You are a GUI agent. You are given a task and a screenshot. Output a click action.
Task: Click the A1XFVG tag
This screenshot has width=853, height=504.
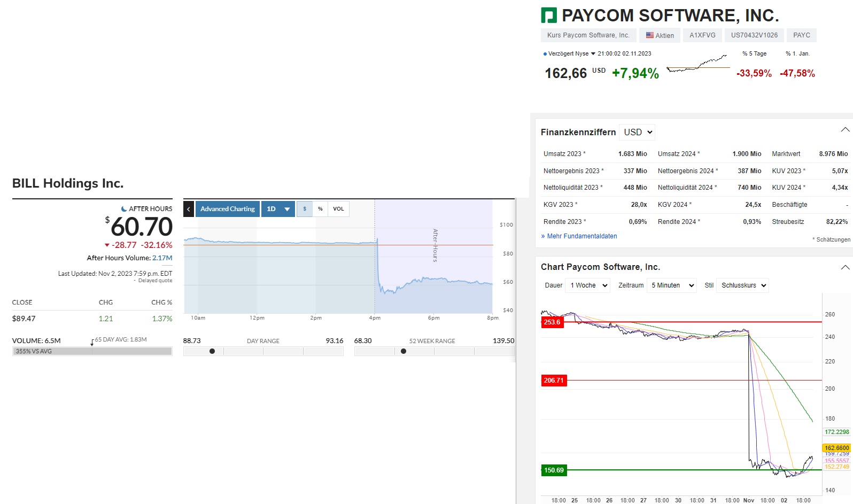point(702,35)
